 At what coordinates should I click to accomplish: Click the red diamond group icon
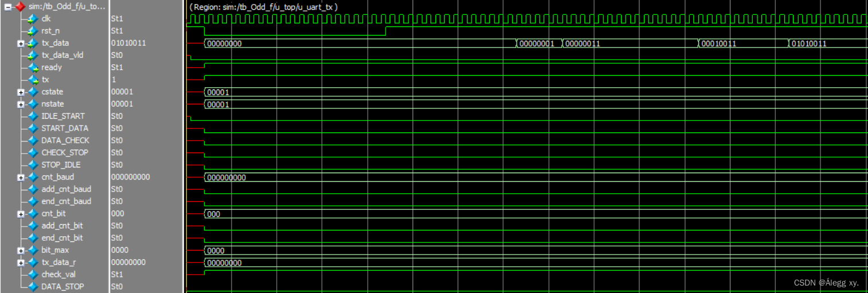[20, 7]
